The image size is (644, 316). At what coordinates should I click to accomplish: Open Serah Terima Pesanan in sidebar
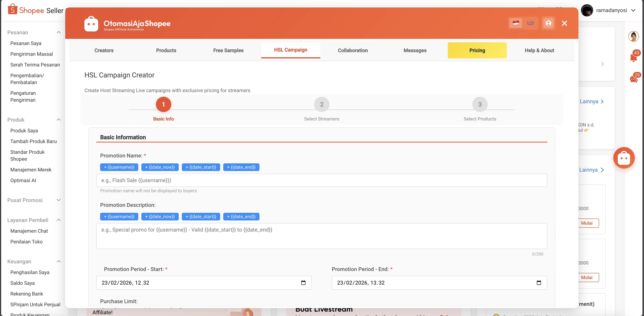pos(35,65)
